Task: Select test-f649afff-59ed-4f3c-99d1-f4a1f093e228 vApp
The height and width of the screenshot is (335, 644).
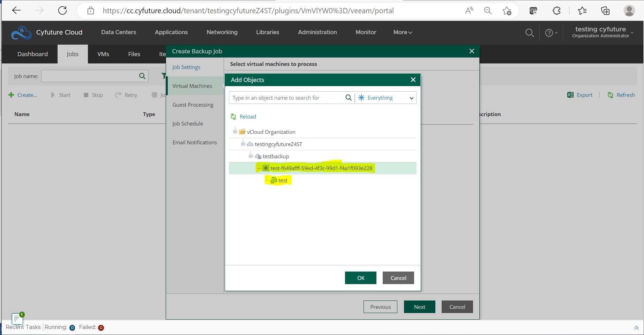Action: (321, 168)
